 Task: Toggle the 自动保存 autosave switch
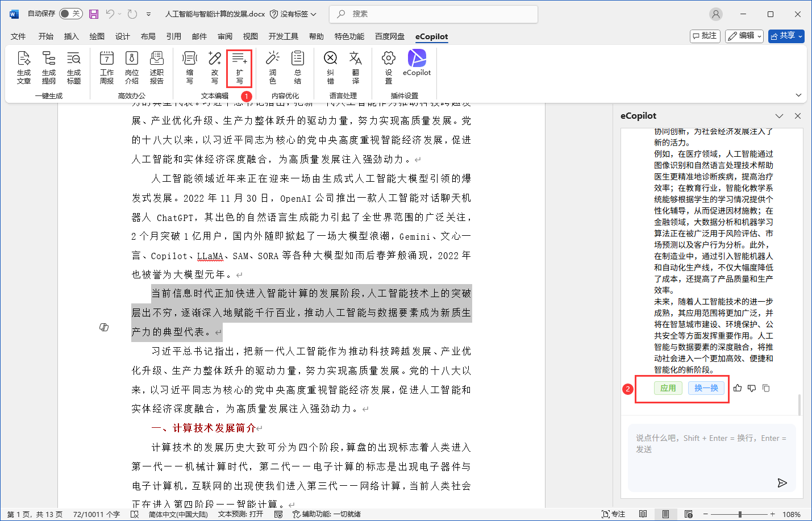coord(71,14)
